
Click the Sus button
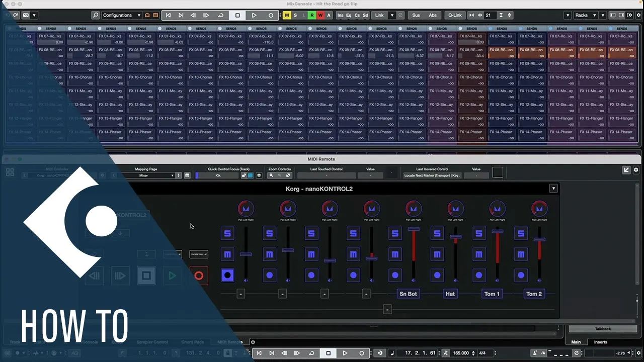[x=416, y=15]
